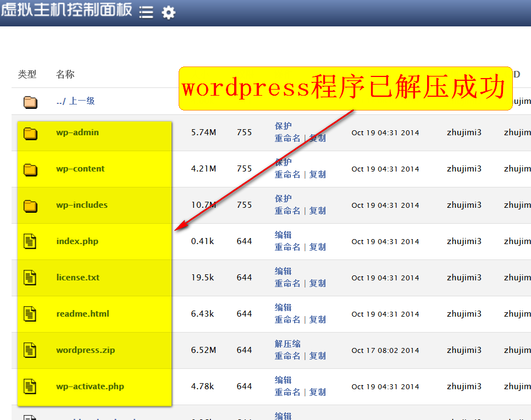Click 编辑 for index.php

(x=283, y=235)
